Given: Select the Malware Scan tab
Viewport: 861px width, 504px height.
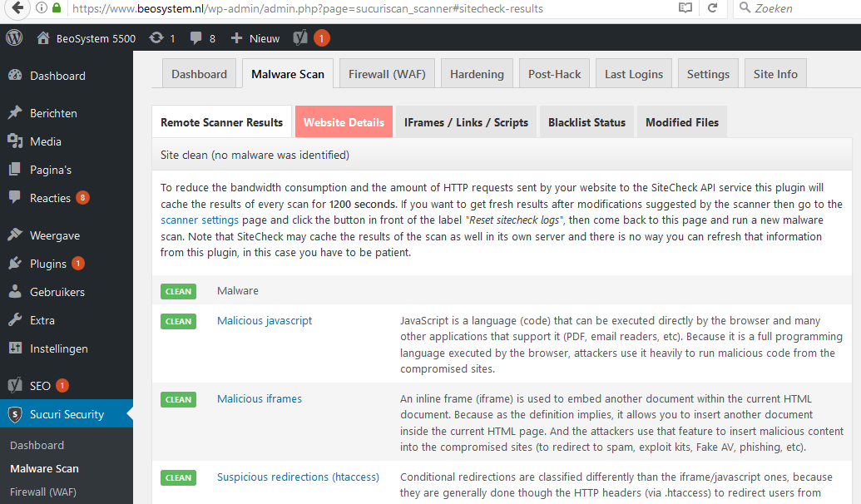Looking at the screenshot, I should coord(288,73).
